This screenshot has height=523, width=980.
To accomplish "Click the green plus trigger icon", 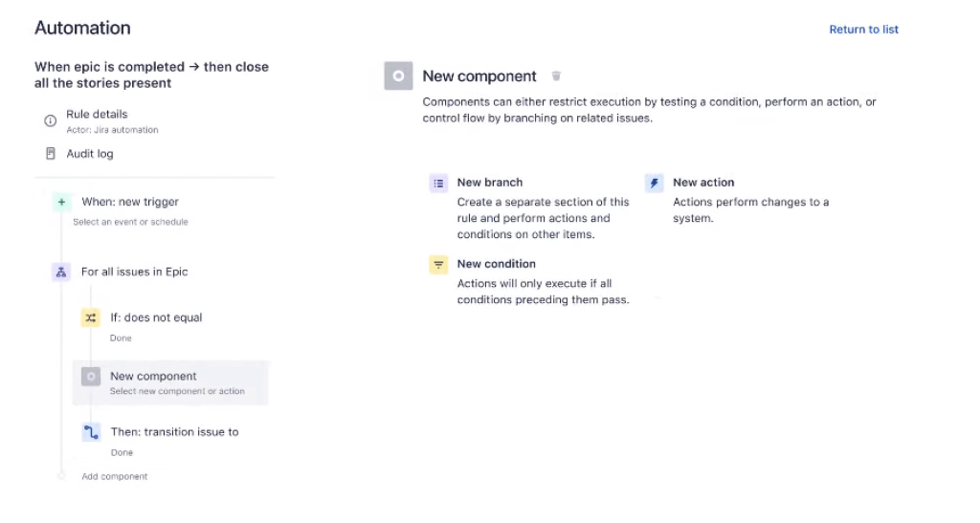I will pyautogui.click(x=61, y=203).
